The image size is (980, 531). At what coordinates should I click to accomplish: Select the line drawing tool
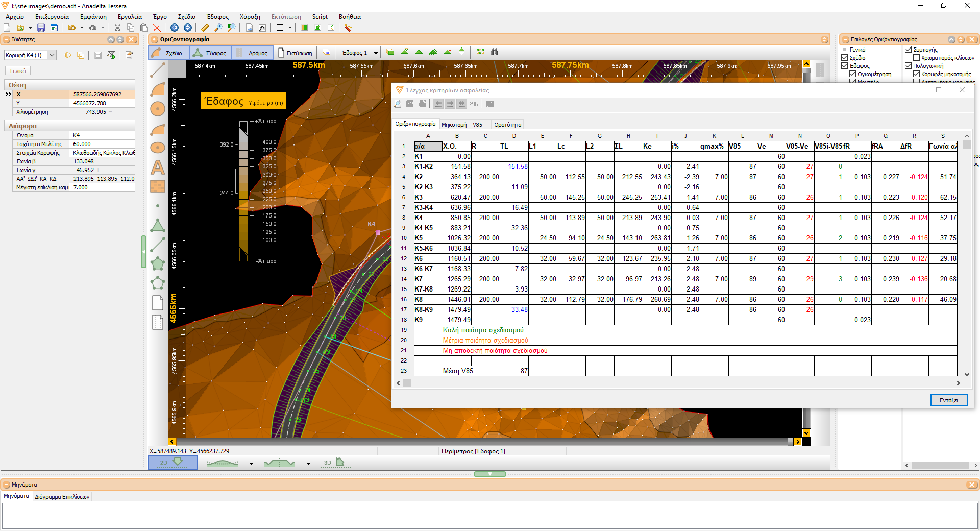(x=158, y=70)
